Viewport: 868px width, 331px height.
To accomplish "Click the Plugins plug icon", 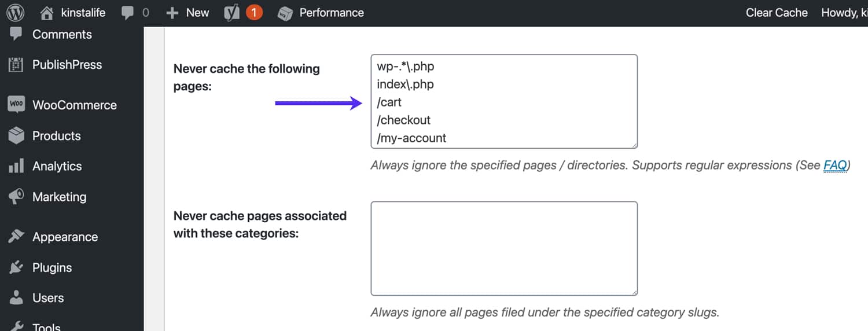I will click(16, 267).
